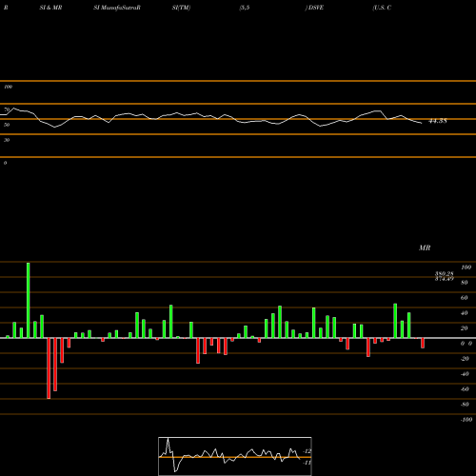The height and width of the screenshot is (476, 476).
Task: Click the 374.49 value label
Action: (x=445, y=279)
